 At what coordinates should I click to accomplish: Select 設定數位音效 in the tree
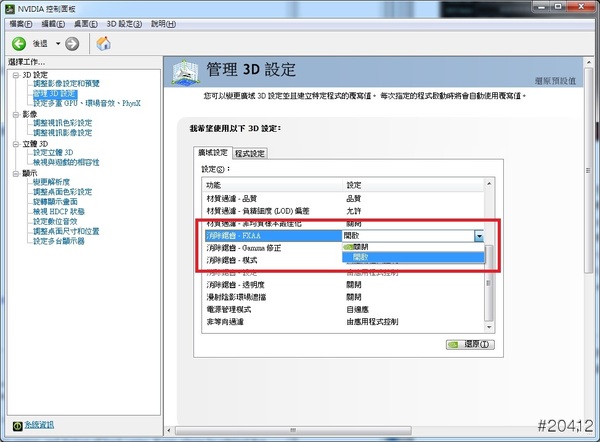pos(55,221)
